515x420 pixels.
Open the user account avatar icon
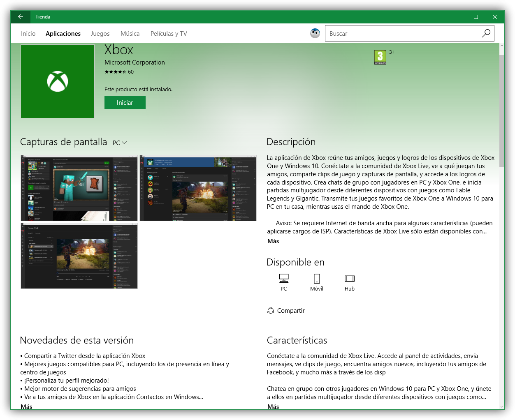tap(315, 33)
